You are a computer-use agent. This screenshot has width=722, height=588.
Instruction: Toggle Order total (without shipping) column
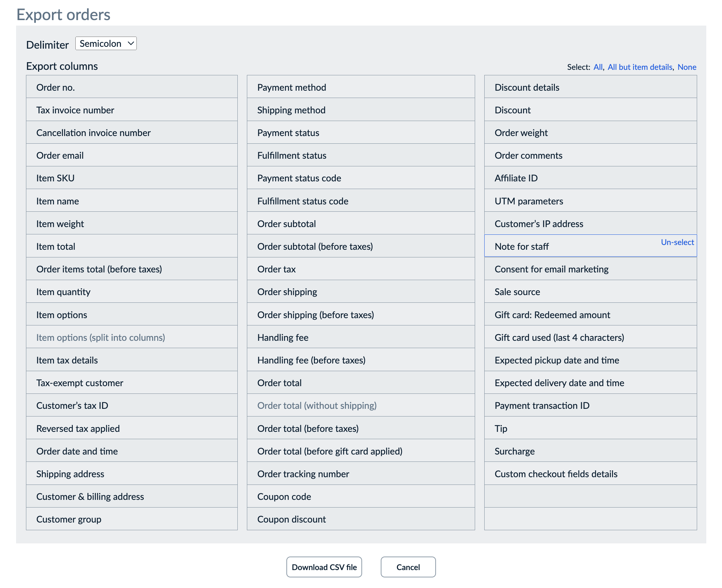pos(361,405)
